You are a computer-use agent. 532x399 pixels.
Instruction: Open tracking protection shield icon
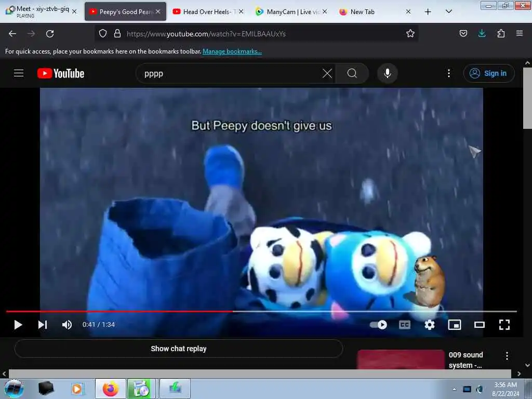click(103, 33)
